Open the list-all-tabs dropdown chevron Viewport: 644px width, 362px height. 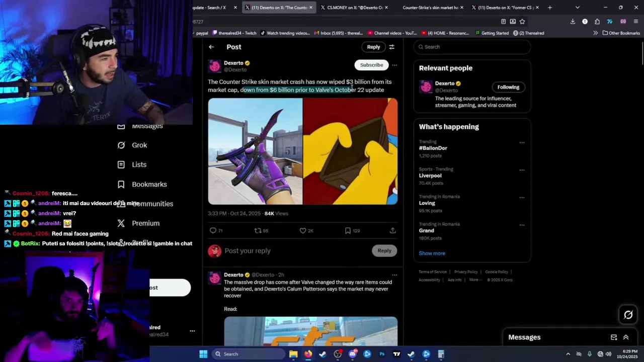577,8
